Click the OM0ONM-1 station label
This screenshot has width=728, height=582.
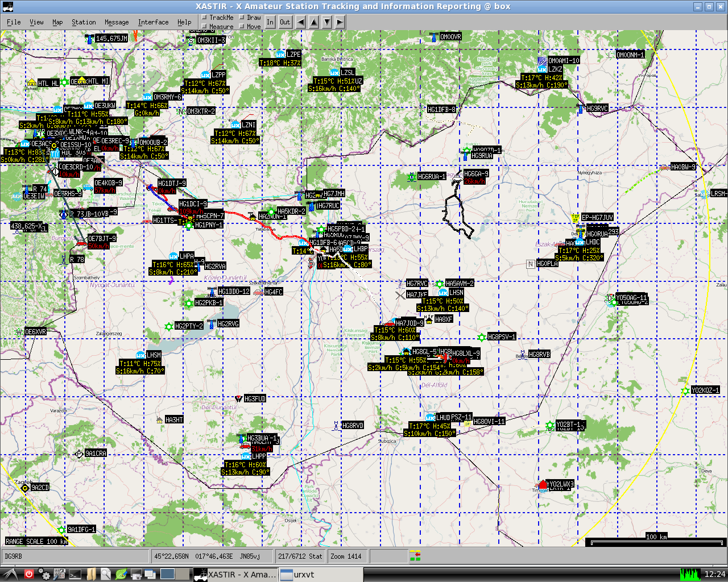(x=630, y=55)
